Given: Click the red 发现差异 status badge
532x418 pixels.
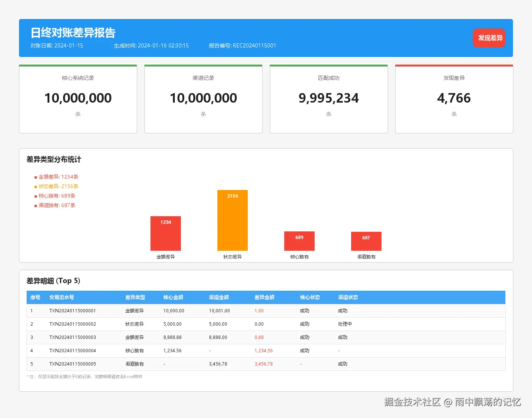Looking at the screenshot, I should click(489, 38).
